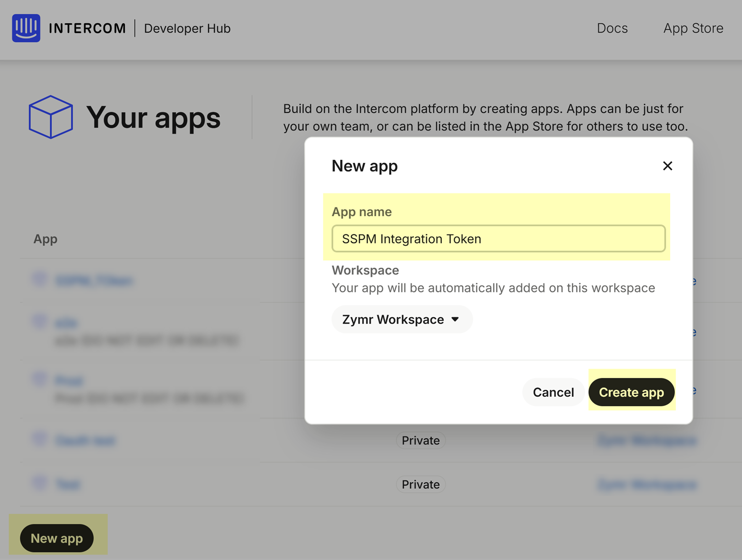
Task: Click the Developer Hub title text
Action: (x=187, y=29)
